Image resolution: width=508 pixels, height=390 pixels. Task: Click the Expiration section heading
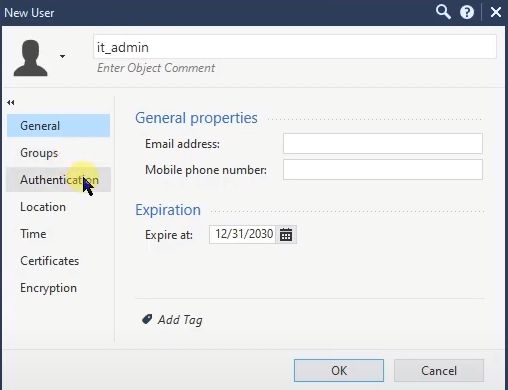click(168, 210)
